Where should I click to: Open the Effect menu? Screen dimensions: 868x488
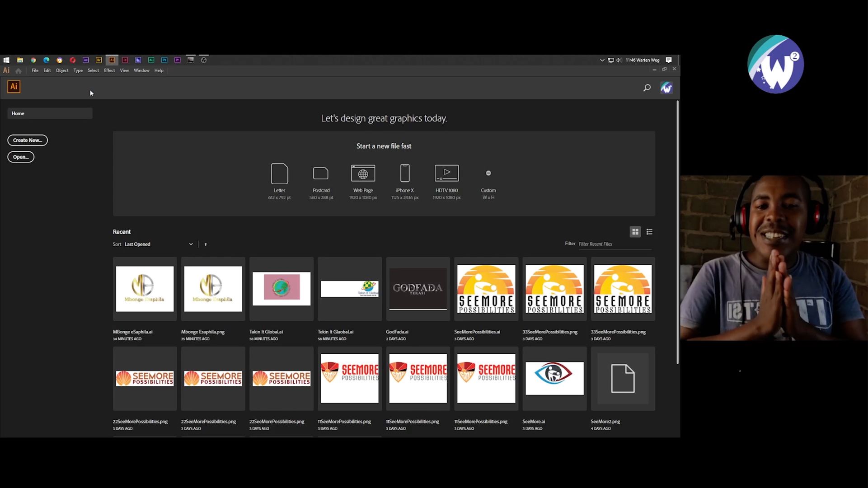pos(109,70)
